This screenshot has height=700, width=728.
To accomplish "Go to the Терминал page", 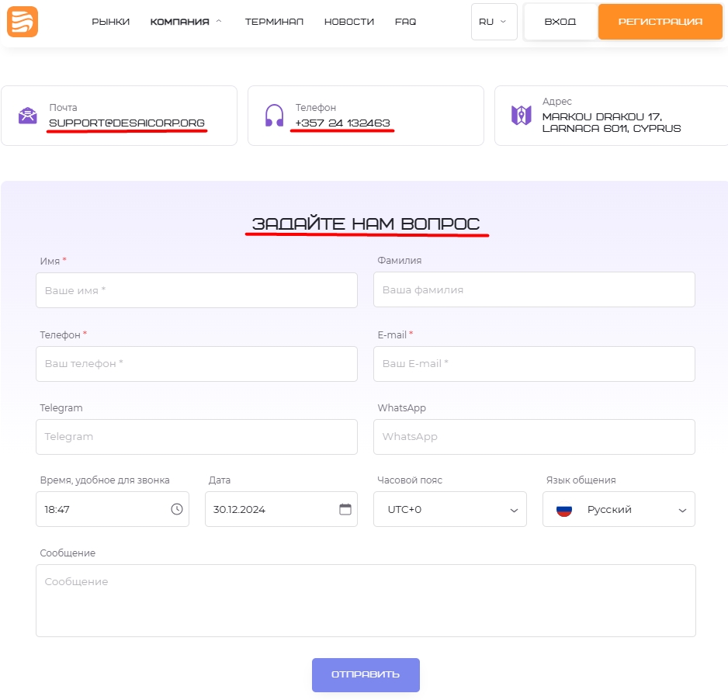I will [274, 22].
